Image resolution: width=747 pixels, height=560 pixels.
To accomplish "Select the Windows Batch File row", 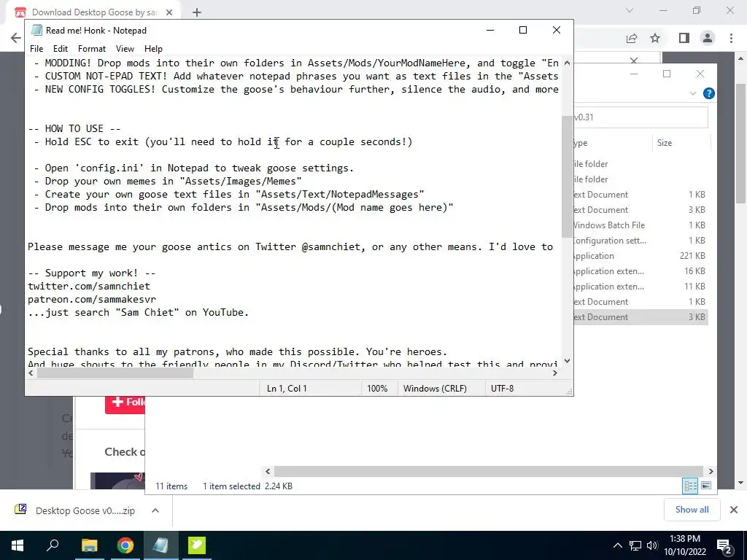I will (x=640, y=225).
